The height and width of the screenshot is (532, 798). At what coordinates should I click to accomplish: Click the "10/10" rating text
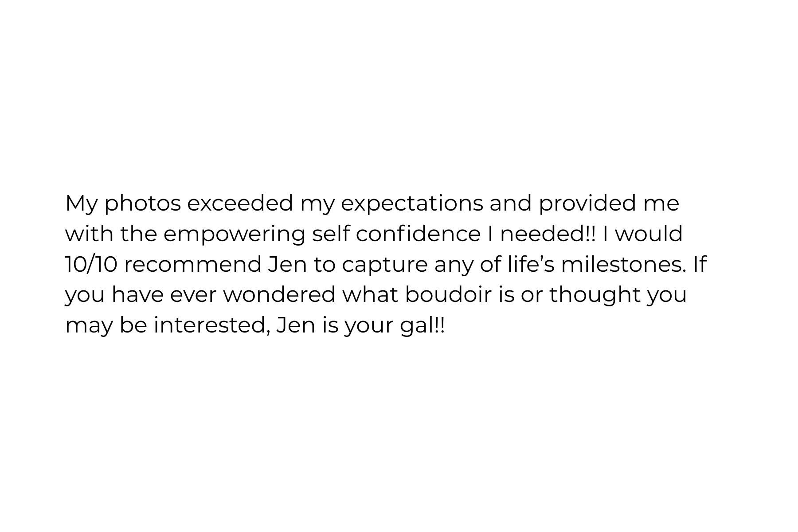(x=91, y=264)
